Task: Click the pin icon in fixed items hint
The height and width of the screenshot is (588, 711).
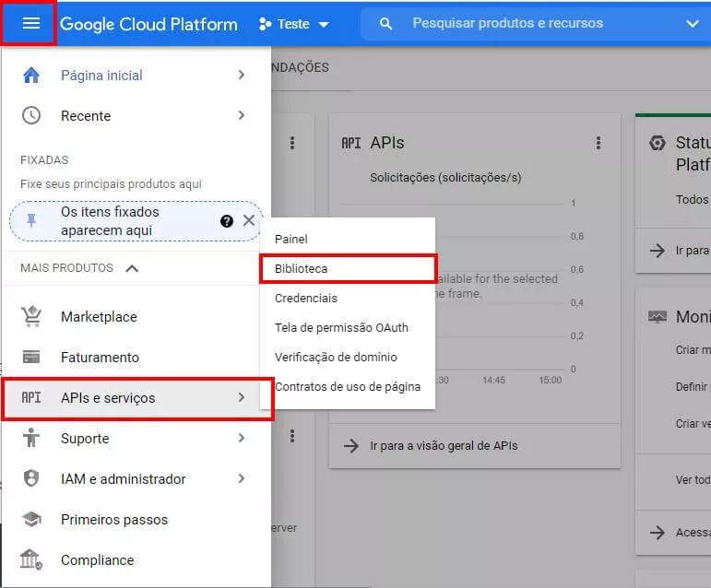Action: tap(31, 220)
